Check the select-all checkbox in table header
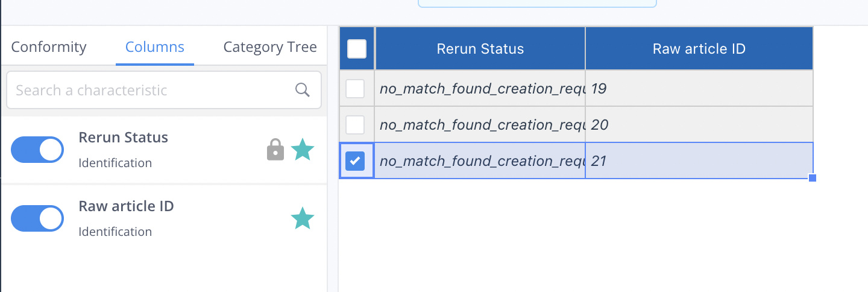868x292 pixels. click(357, 48)
